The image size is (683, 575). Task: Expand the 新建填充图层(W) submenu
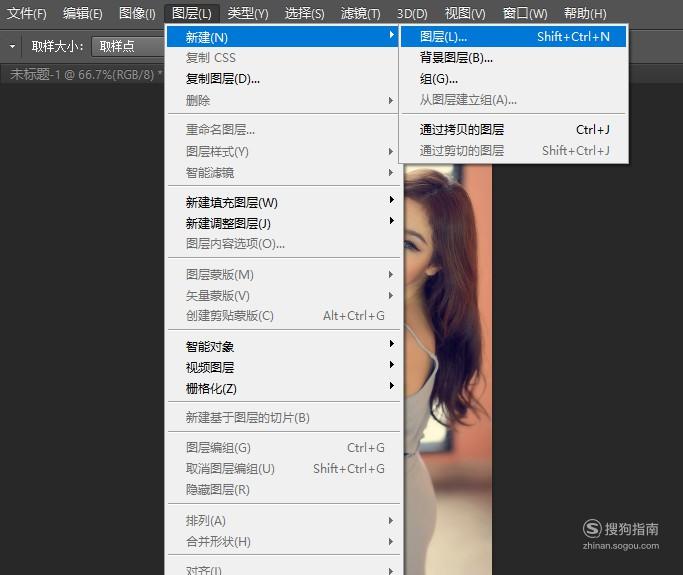[x=283, y=202]
